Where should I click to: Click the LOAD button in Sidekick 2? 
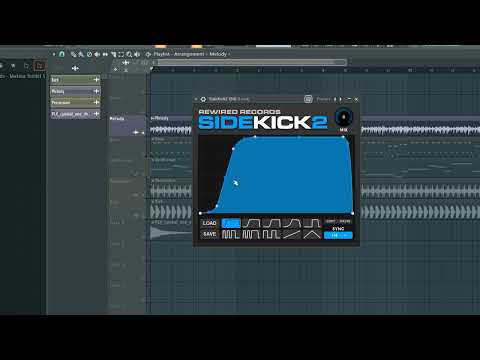[x=210, y=223]
